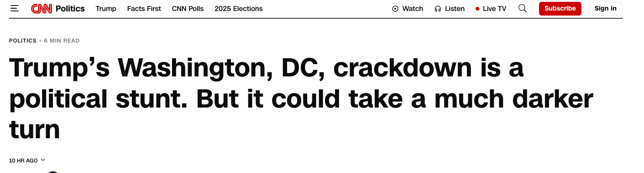Click the red Subscribe button
644x173 pixels.
click(x=560, y=8)
